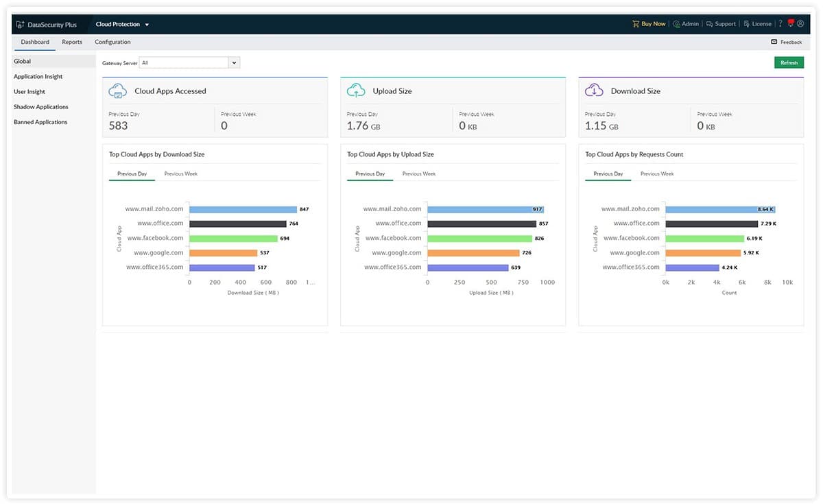Click the mail.zoho.com bar in Download Size chart
Image resolution: width=823 pixels, height=504 pixels.
(x=243, y=209)
